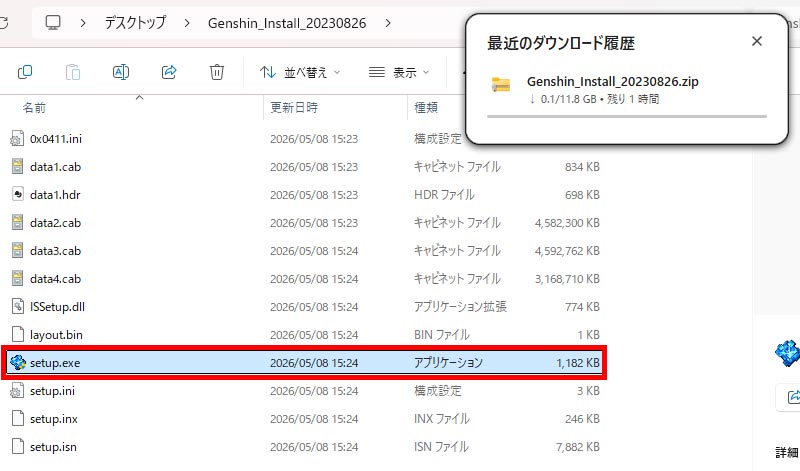Expand chevron after デスクトップ breadcrumb
This screenshot has width=800, height=471.
187,23
